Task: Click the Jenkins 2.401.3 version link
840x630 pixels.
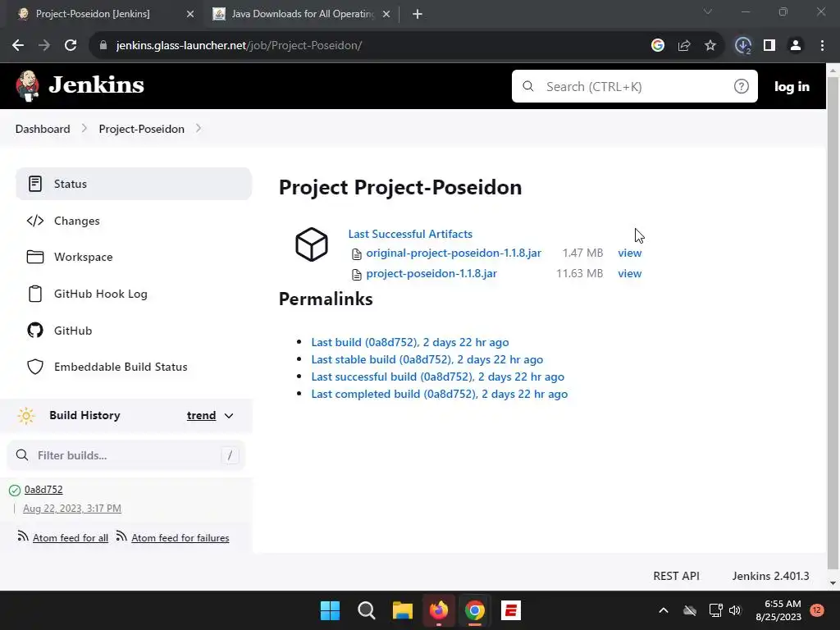Action: 770,576
